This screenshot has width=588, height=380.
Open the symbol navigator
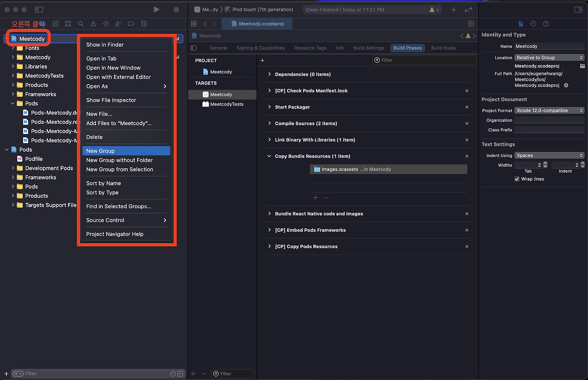(68, 24)
